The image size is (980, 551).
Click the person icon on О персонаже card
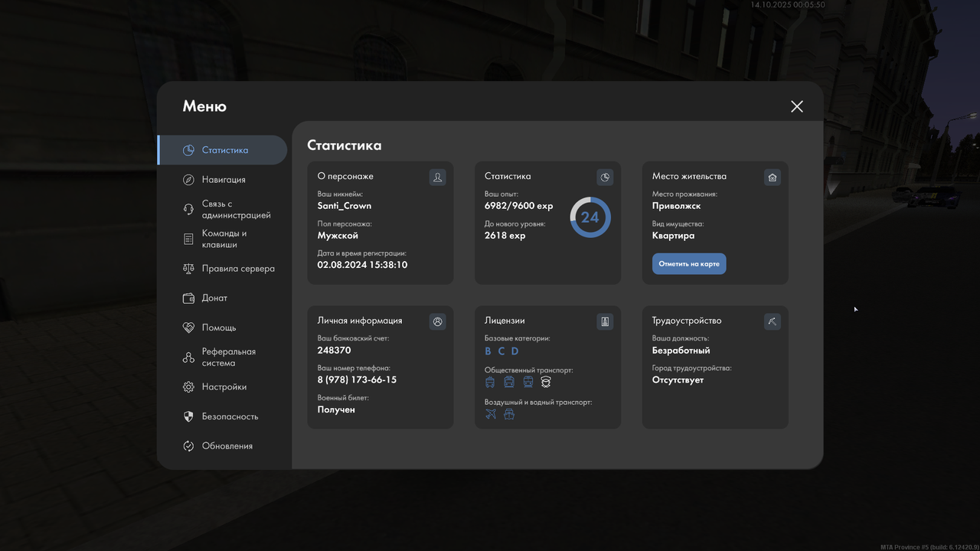tap(437, 177)
